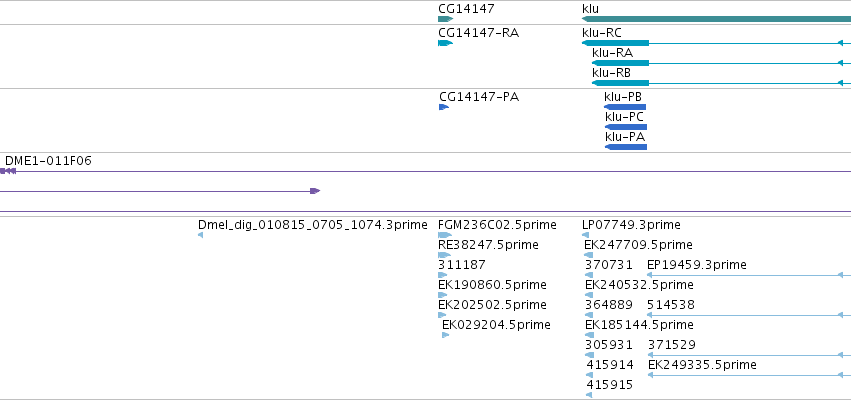Select the klu-RA transcript exon block

(x=620, y=63)
